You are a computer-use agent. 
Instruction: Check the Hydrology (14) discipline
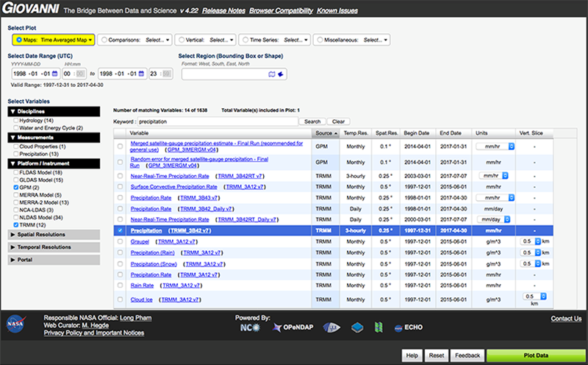[15, 121]
